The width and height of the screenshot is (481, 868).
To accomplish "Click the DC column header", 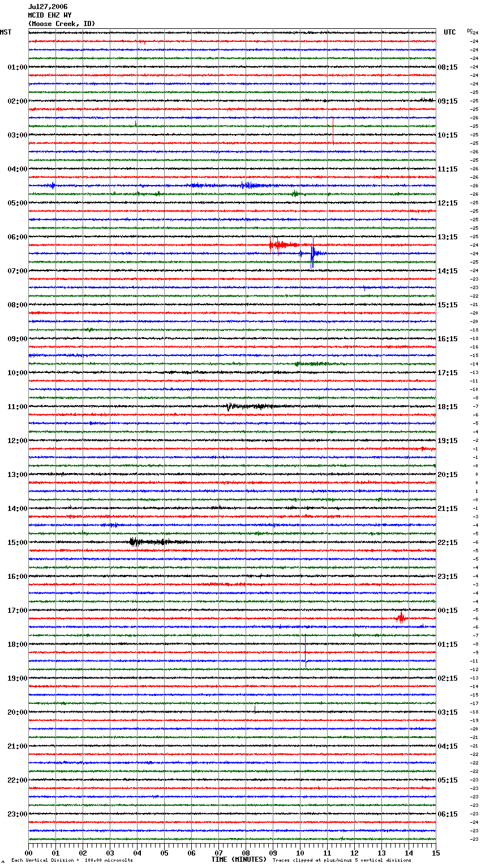I will pyautogui.click(x=470, y=31).
